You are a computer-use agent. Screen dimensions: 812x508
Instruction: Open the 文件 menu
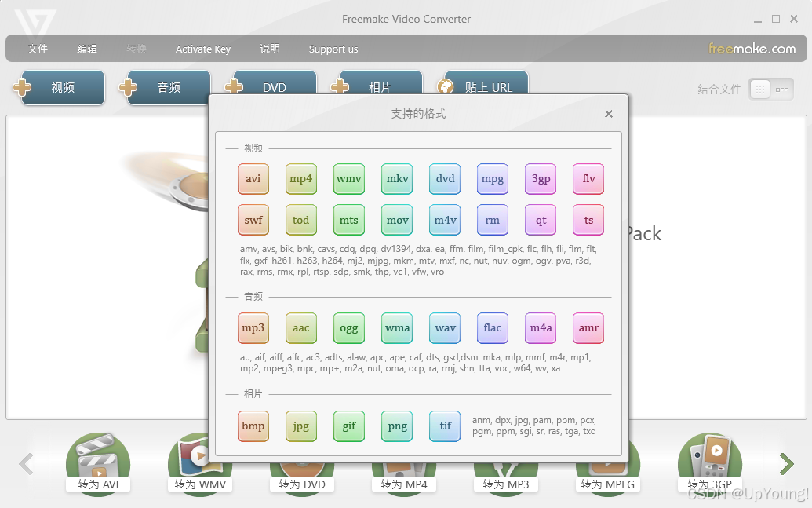38,49
